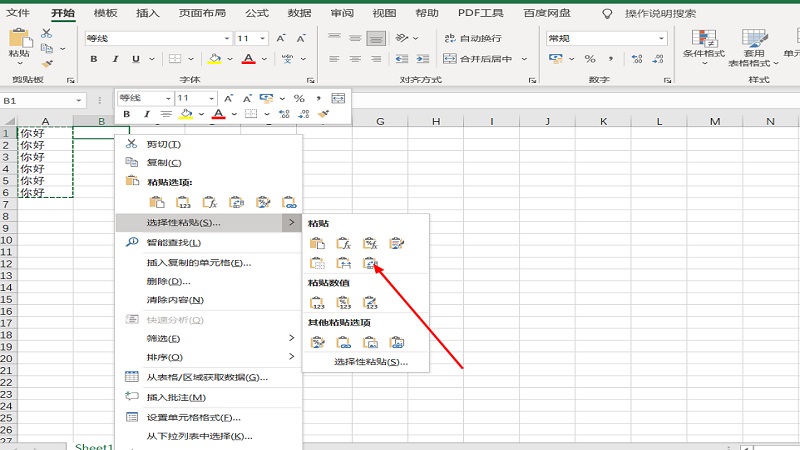Click the yellow fill color button in ribbon
This screenshot has height=450, width=800.
[x=214, y=59]
